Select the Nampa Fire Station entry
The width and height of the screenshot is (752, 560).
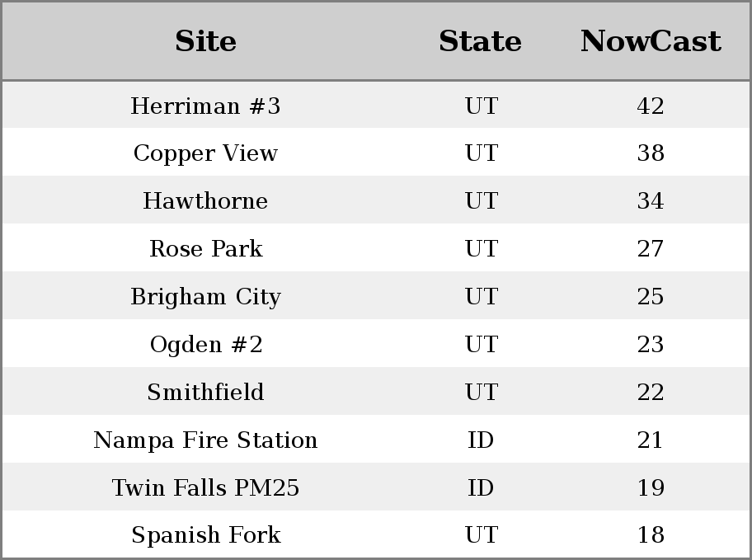(x=205, y=440)
